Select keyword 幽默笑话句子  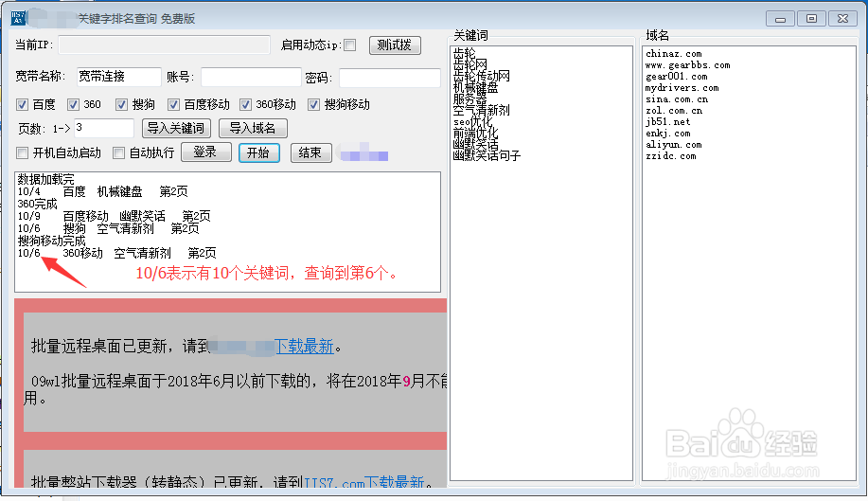[487, 155]
